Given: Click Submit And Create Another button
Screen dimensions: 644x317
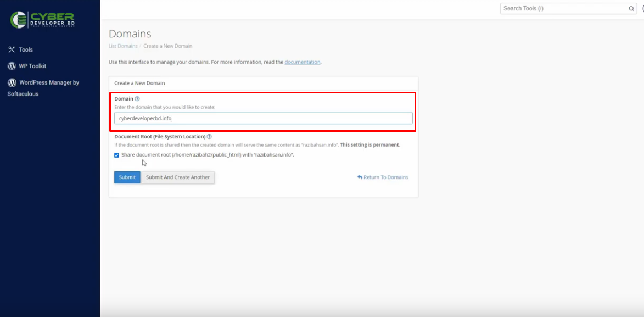Looking at the screenshot, I should (x=178, y=177).
